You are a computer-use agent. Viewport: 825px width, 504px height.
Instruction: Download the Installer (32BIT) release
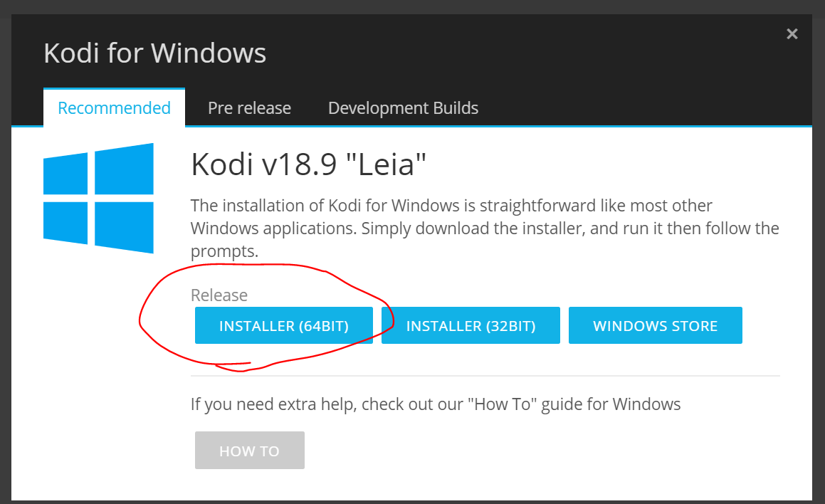pyautogui.click(x=471, y=325)
